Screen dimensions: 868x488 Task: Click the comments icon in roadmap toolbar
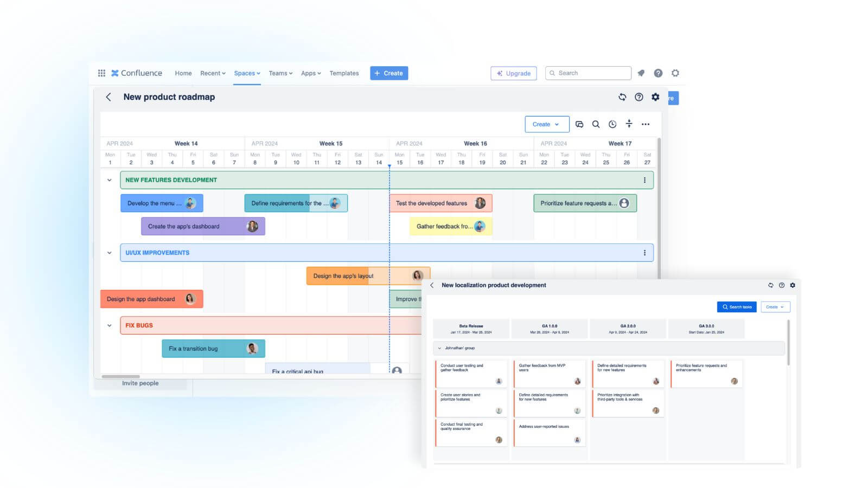pos(579,124)
